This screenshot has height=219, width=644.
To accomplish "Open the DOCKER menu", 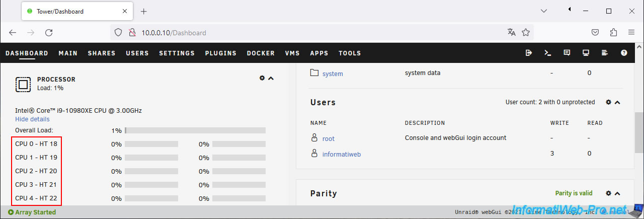I will click(x=261, y=53).
